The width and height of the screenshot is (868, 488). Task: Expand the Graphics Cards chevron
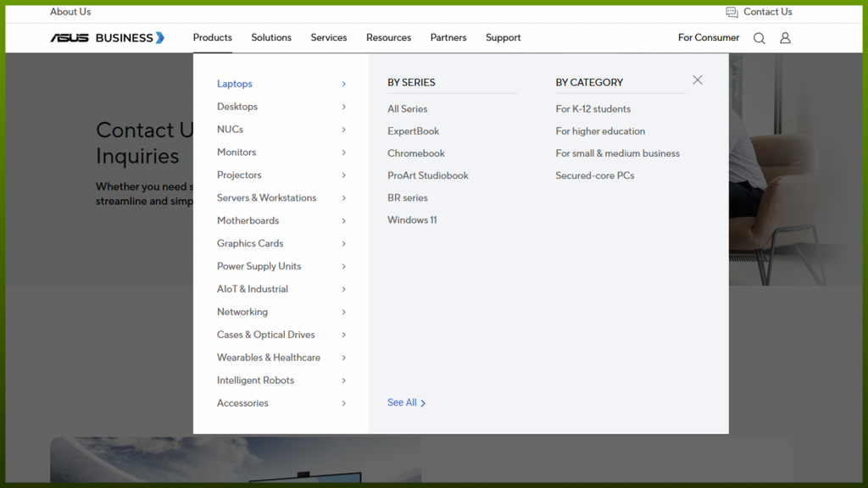[344, 244]
